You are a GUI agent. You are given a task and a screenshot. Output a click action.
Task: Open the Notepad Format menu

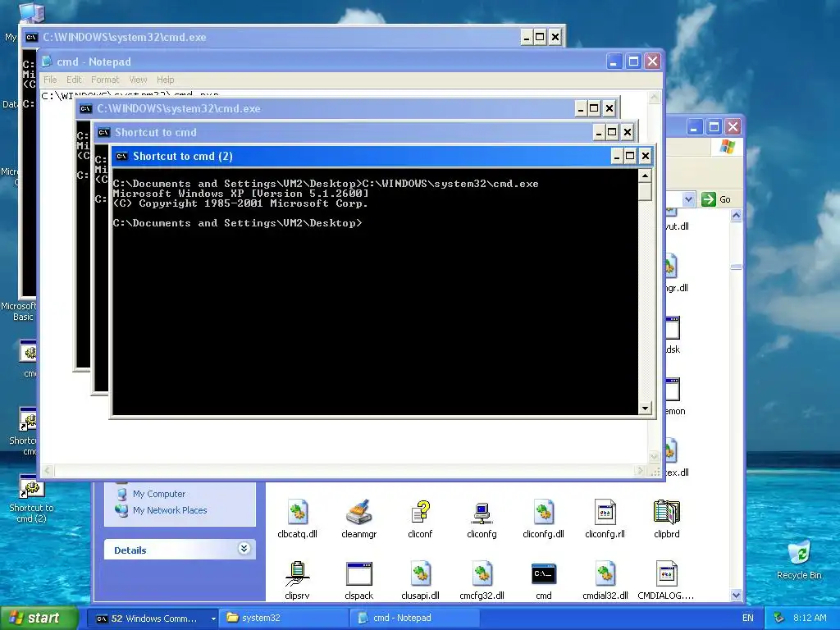coord(105,80)
